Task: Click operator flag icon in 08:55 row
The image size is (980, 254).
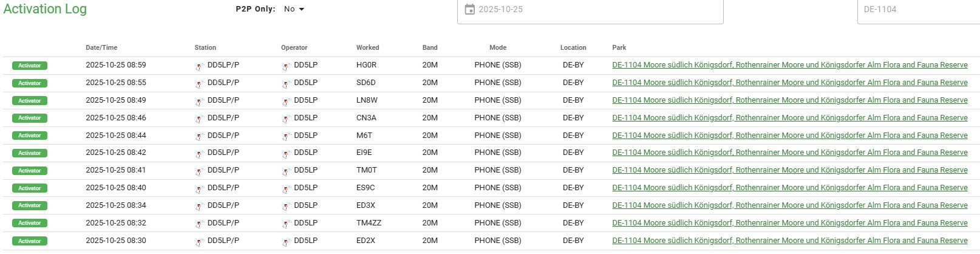Action: [x=285, y=84]
